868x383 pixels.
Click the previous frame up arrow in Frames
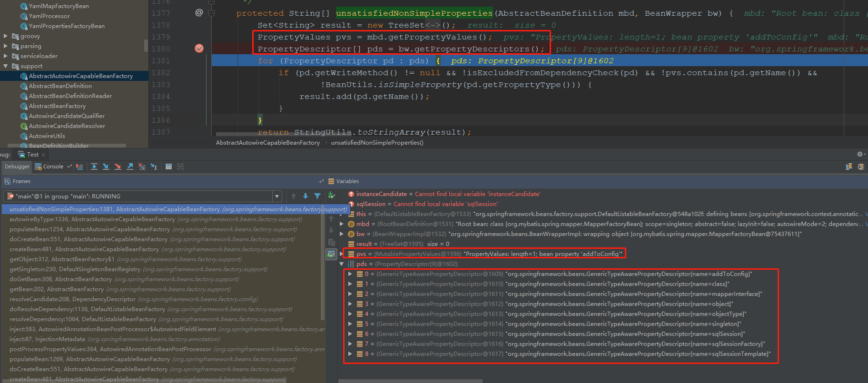[294, 196]
